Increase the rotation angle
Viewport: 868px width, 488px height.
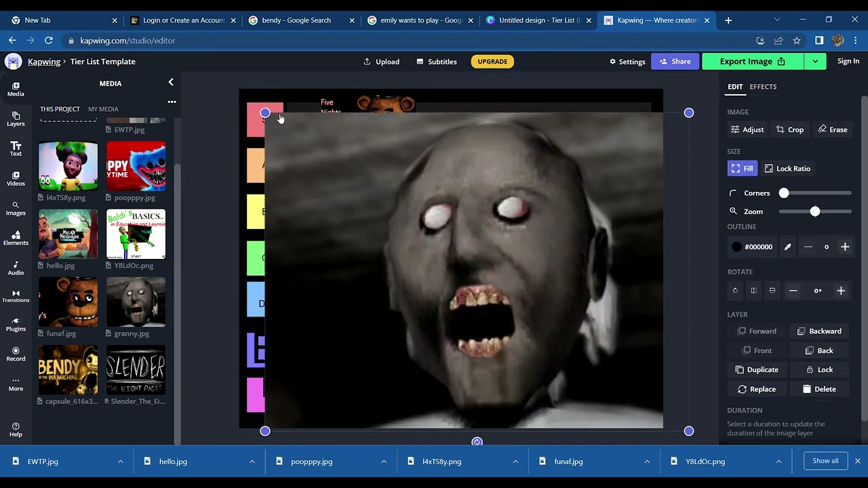(841, 291)
